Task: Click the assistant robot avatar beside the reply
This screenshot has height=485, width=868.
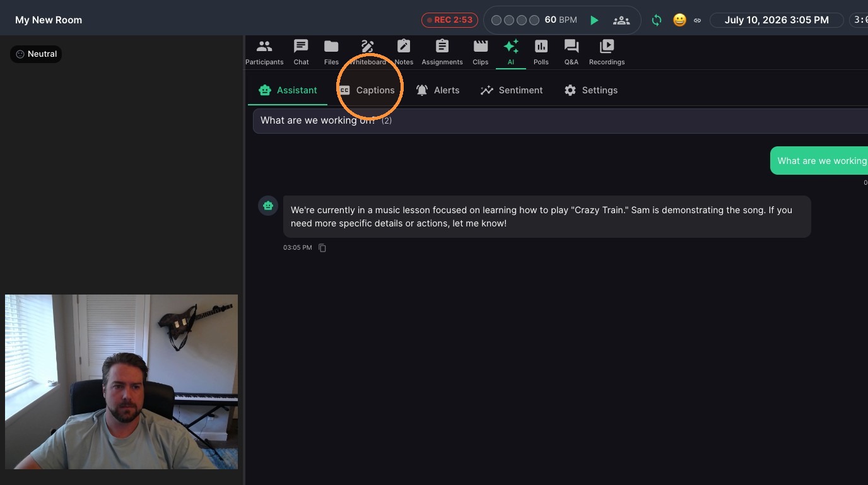Action: point(268,206)
